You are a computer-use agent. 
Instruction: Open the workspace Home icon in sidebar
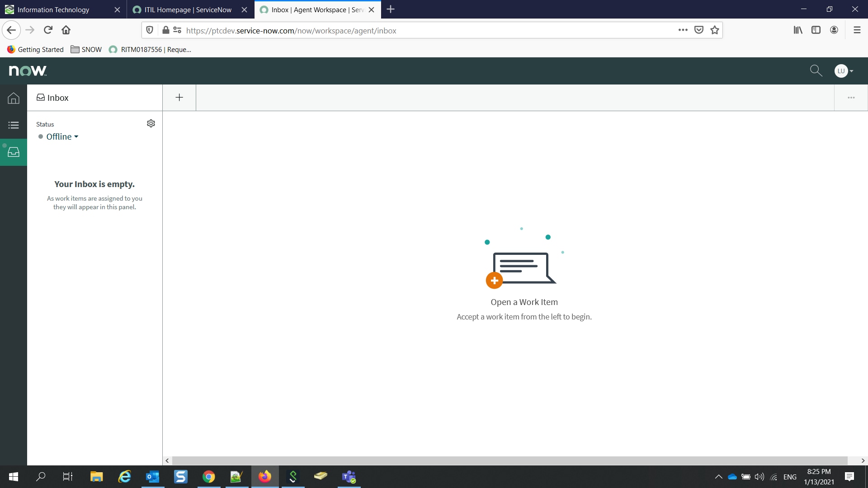[x=14, y=98]
